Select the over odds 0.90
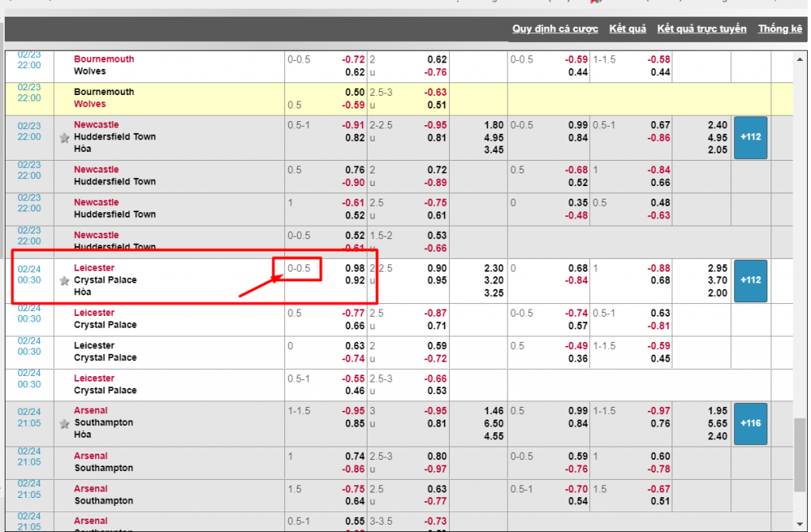Screen dimensions: 811x532 [x=437, y=268]
